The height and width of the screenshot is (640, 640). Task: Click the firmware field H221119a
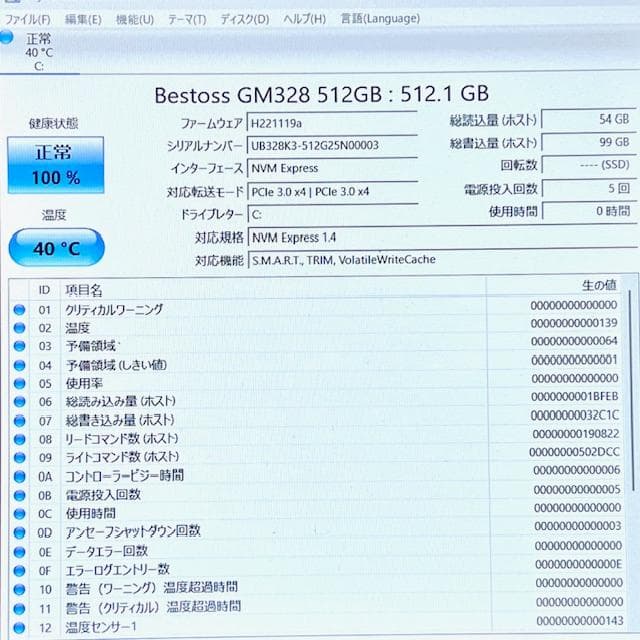332,123
